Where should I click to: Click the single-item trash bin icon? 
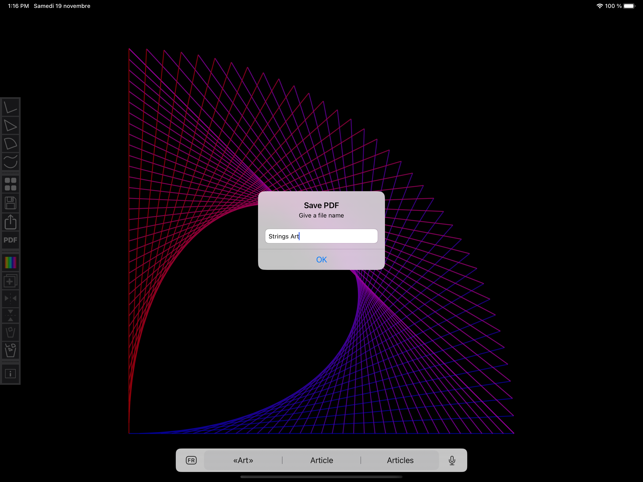(10, 332)
